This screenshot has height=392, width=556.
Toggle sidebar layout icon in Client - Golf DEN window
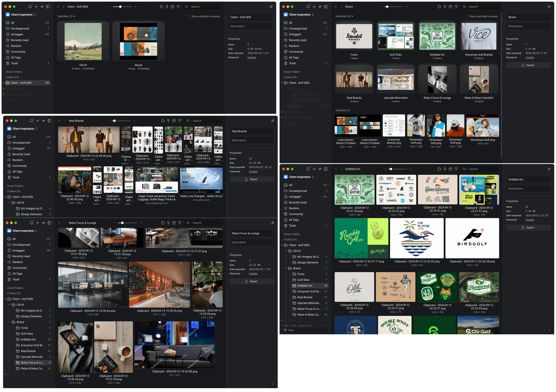48,6
